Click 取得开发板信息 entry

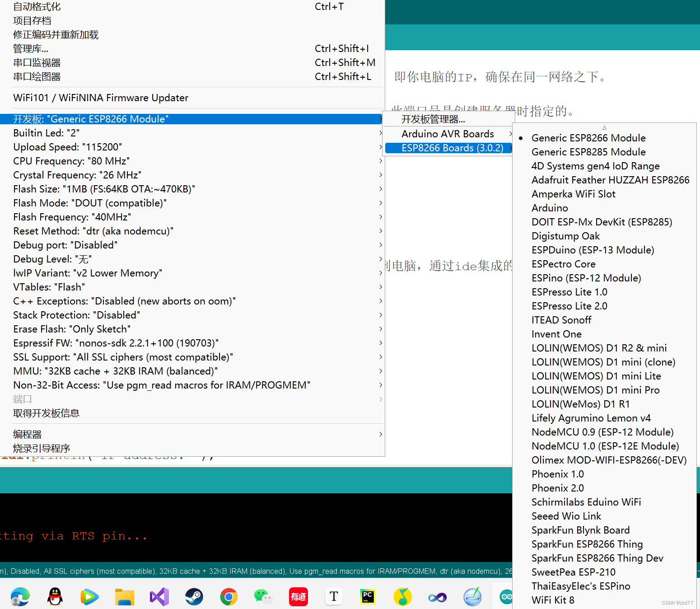[192, 413]
